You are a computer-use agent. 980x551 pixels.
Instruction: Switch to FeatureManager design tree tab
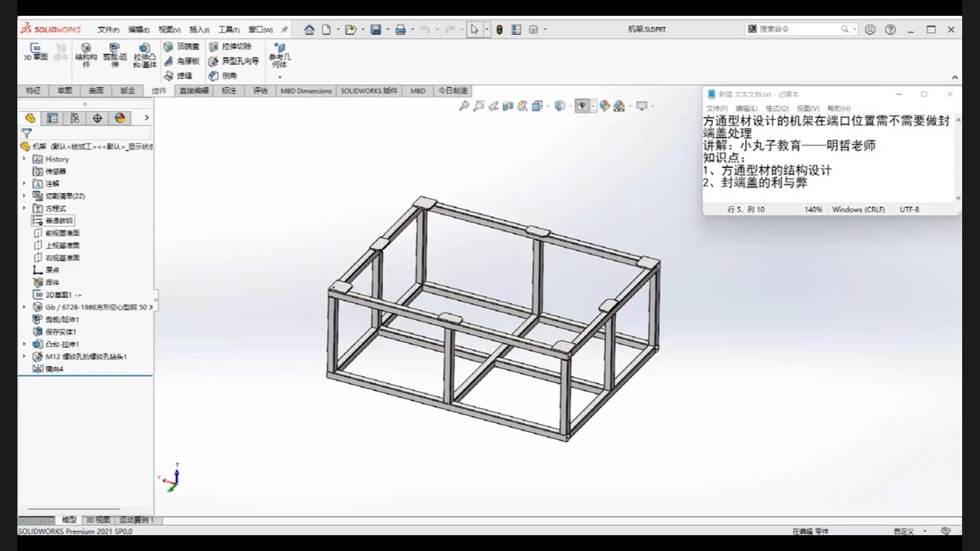coord(30,118)
